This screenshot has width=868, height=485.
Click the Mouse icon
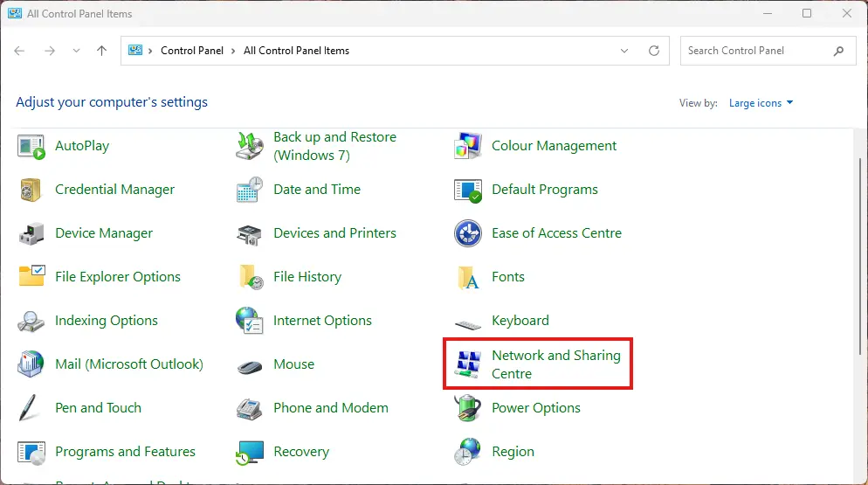250,366
